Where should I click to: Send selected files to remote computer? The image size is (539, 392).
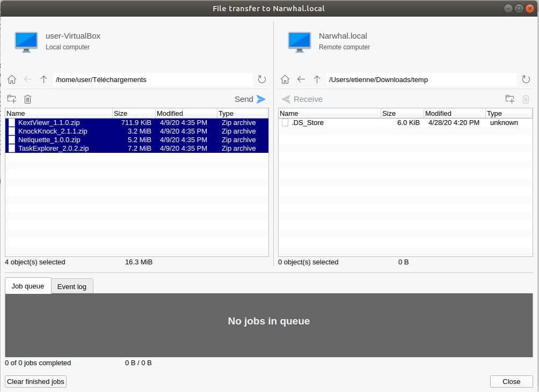click(x=250, y=99)
